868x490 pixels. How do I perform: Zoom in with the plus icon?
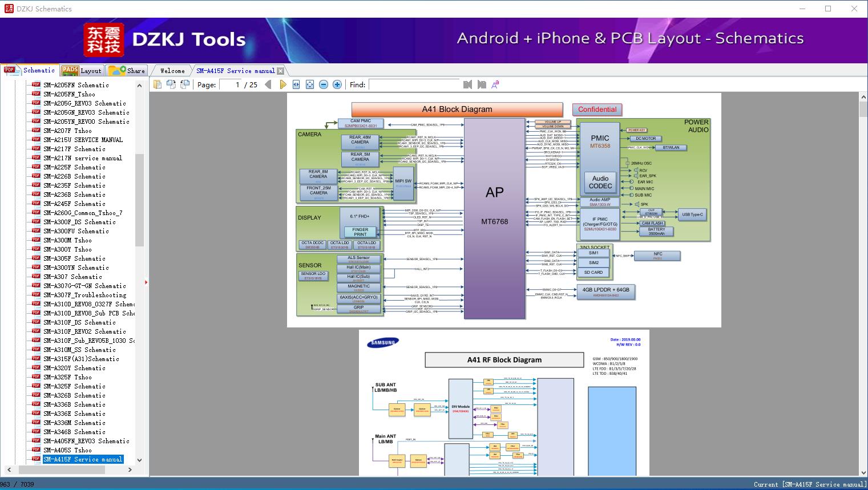(x=337, y=84)
